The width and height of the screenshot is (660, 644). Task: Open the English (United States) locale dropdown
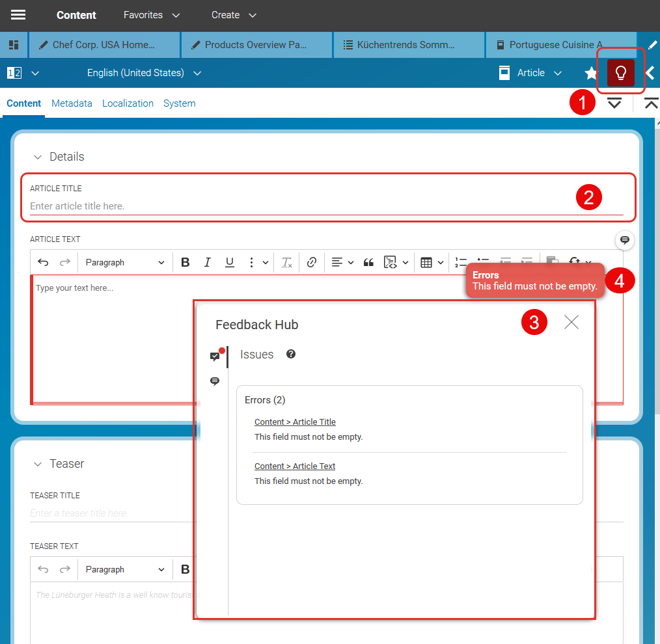pos(143,73)
